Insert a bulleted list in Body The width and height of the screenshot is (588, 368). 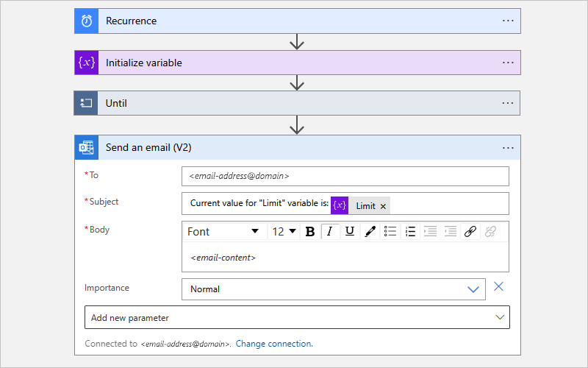[x=390, y=231]
